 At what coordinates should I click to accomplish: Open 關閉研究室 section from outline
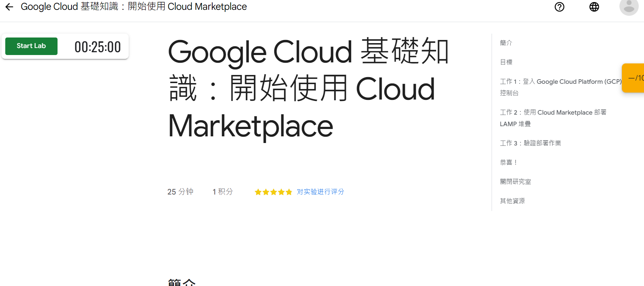pyautogui.click(x=515, y=182)
